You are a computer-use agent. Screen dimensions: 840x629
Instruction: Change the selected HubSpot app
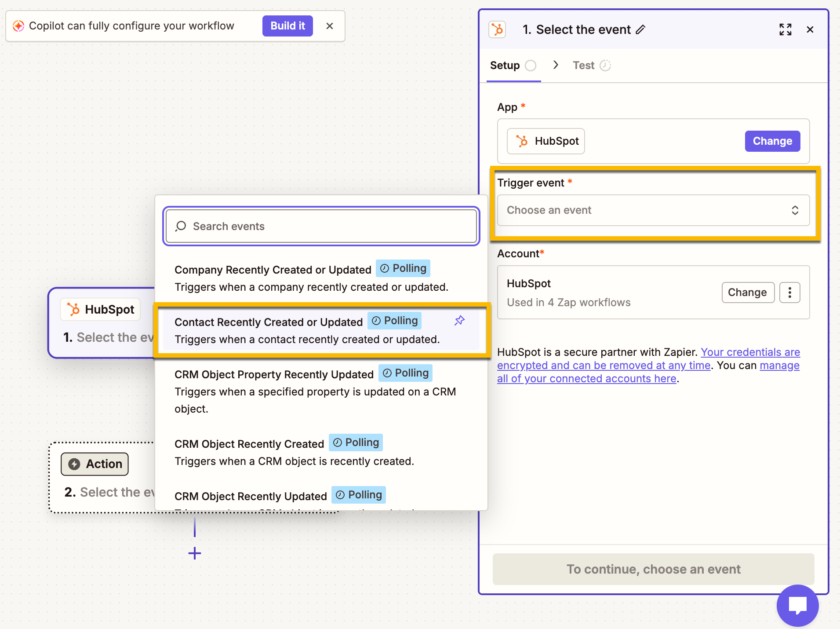(772, 141)
